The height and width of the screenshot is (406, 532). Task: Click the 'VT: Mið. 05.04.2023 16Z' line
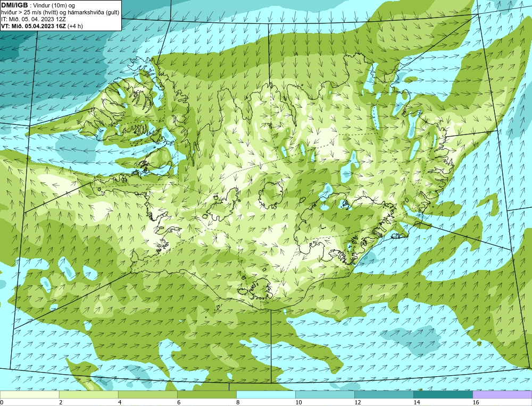34,26
